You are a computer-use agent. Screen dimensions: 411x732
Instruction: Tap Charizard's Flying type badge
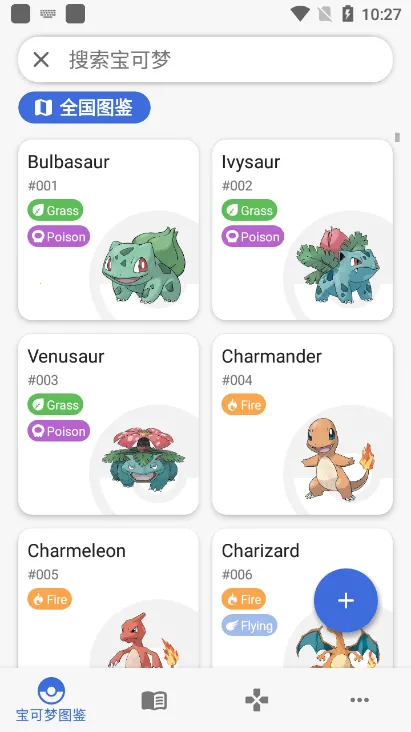pyautogui.click(x=249, y=626)
